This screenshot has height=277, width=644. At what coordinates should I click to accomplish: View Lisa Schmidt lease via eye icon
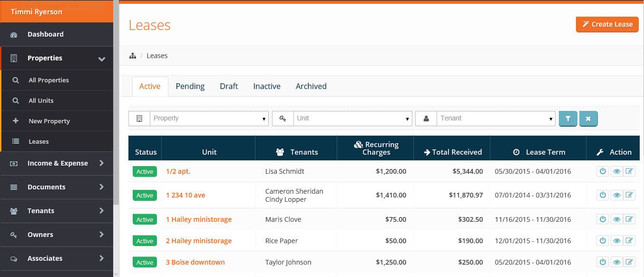616,171
